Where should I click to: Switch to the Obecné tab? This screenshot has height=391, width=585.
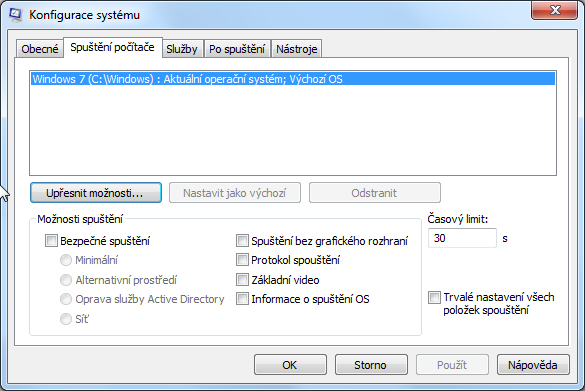(x=40, y=49)
